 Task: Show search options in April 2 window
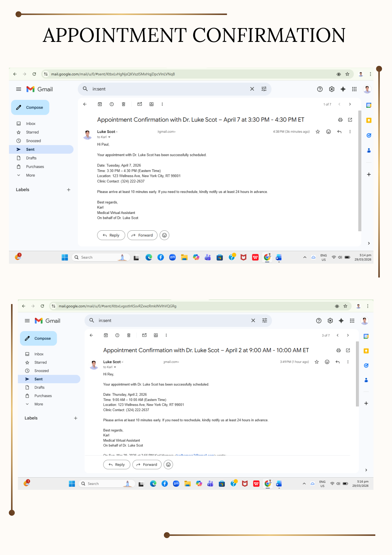[265, 321]
